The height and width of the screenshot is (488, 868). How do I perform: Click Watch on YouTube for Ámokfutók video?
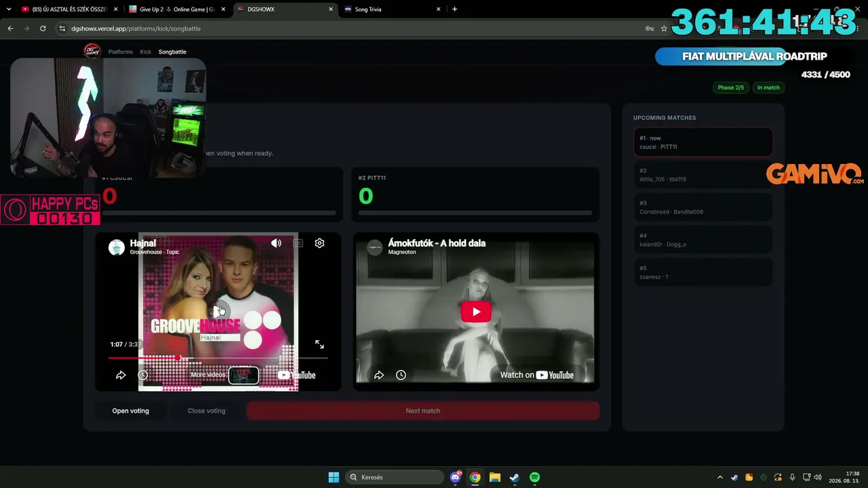(536, 375)
